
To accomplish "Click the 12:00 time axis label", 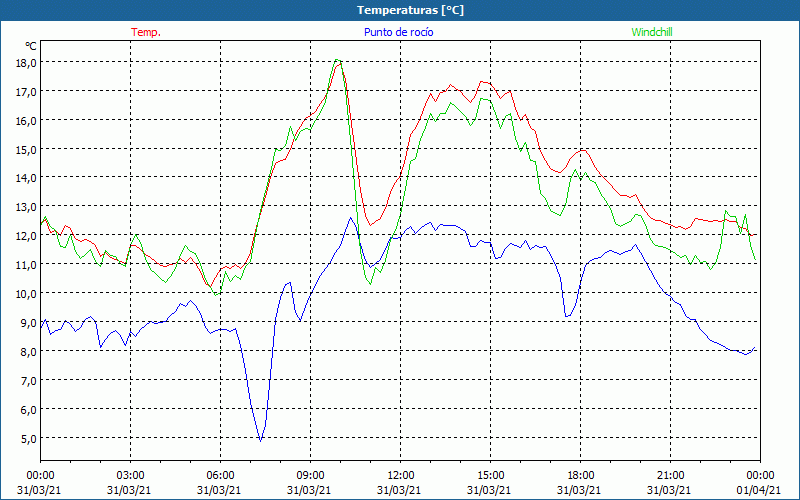I will 401,476.
